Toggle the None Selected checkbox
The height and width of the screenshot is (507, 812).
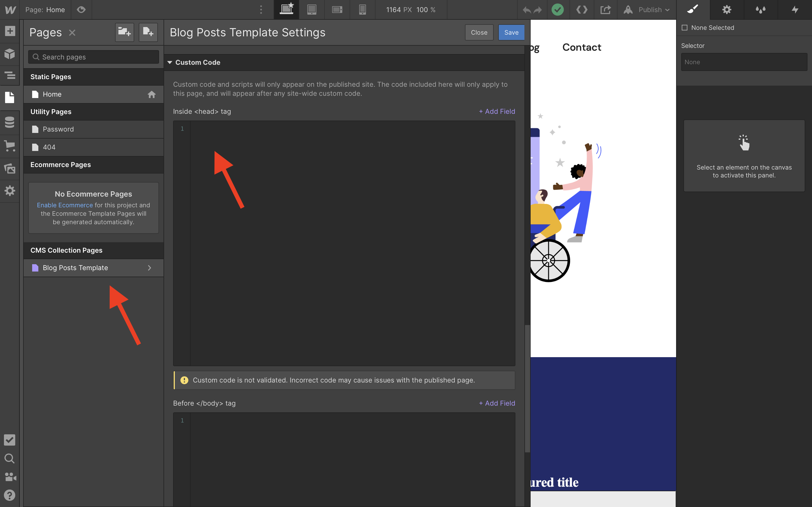click(x=685, y=28)
